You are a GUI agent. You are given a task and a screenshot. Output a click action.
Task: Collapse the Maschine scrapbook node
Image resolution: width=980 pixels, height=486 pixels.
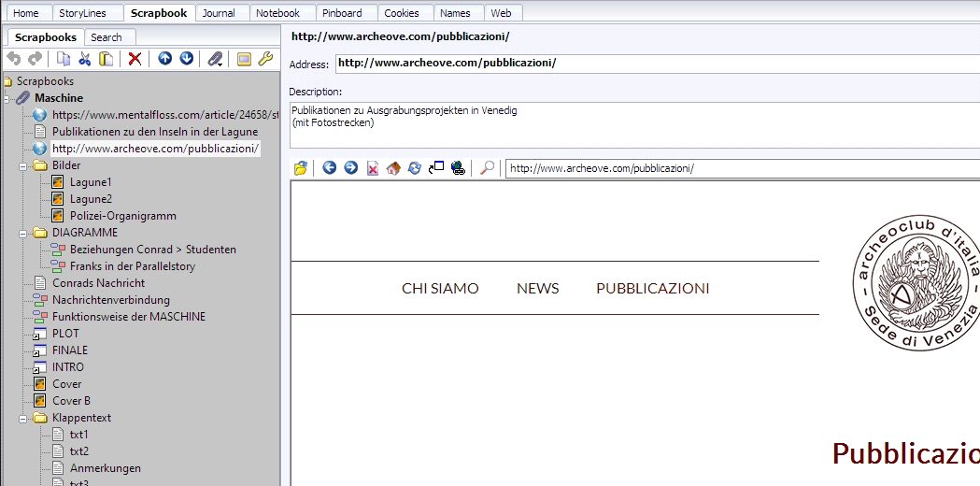coord(7,98)
